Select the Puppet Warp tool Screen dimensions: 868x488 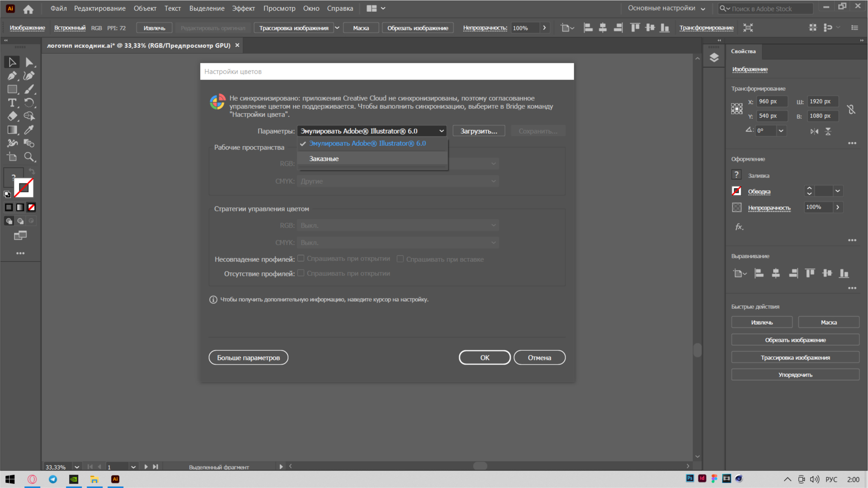pyautogui.click(x=12, y=144)
